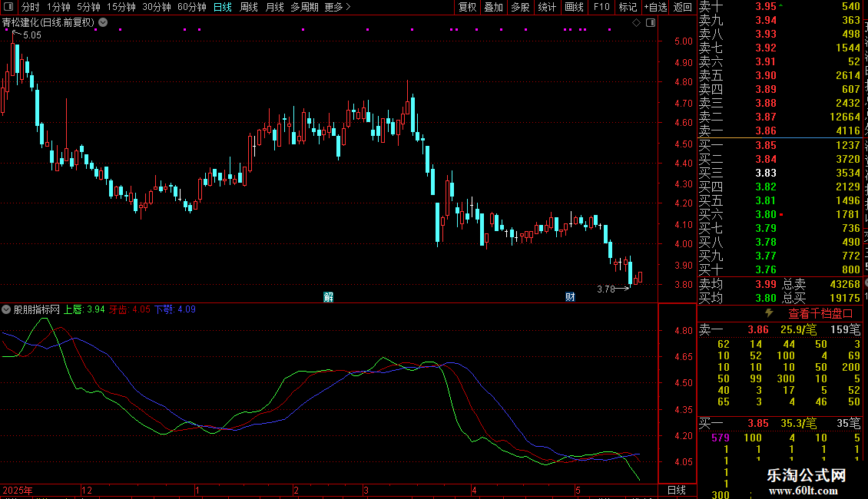
Task: Click the 下颚: 4.09 indicator value
Action: click(x=175, y=309)
